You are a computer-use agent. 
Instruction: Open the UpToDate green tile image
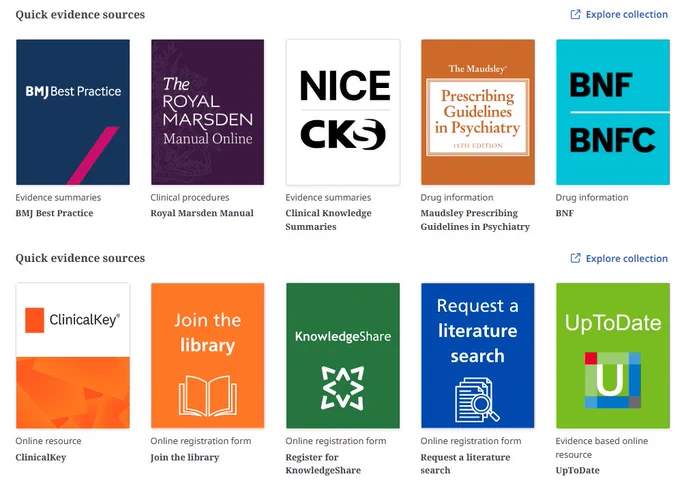[613, 356]
